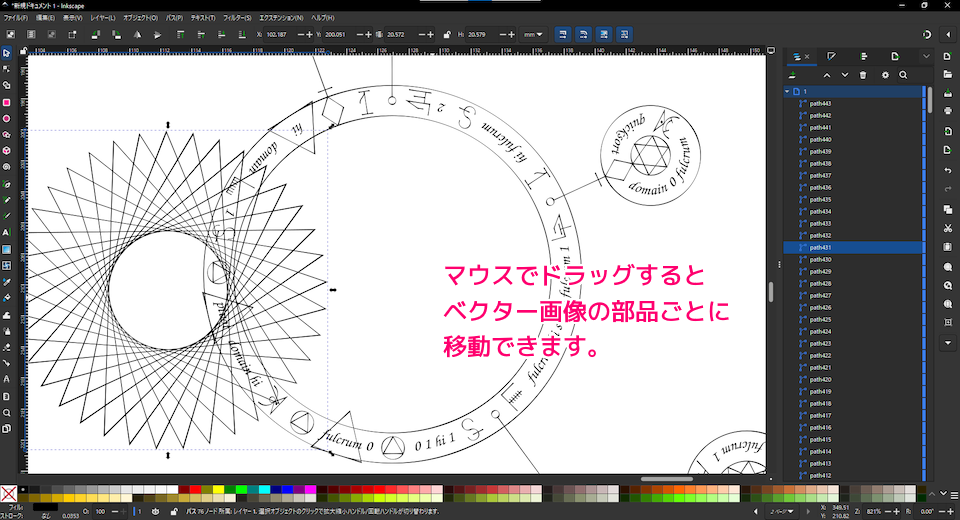Select the Rectangle tool
Screen dimensions: 960x520
click(x=7, y=102)
